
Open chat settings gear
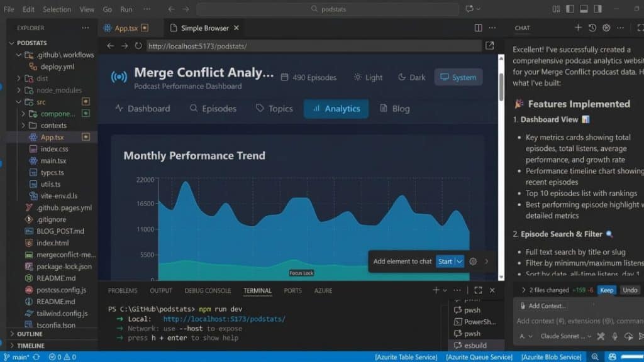point(606,28)
